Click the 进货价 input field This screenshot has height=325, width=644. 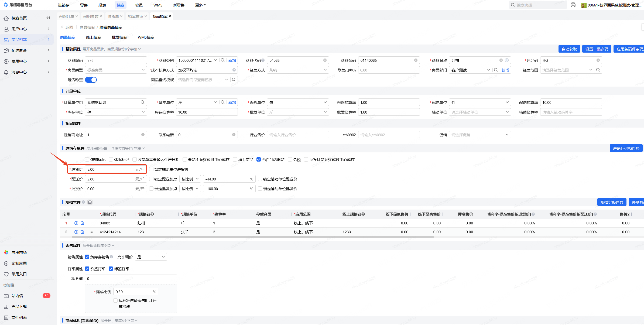click(x=111, y=169)
